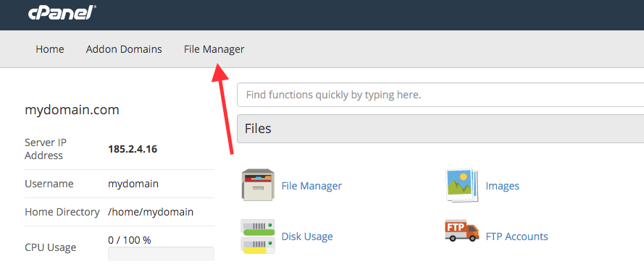The image size is (644, 264).
Task: Open the File Manager cabinet icon
Action: 258,185
